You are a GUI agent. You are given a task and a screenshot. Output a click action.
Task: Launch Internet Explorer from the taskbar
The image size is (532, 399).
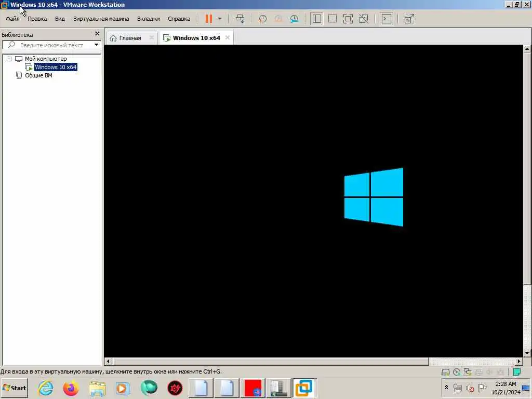point(46,388)
